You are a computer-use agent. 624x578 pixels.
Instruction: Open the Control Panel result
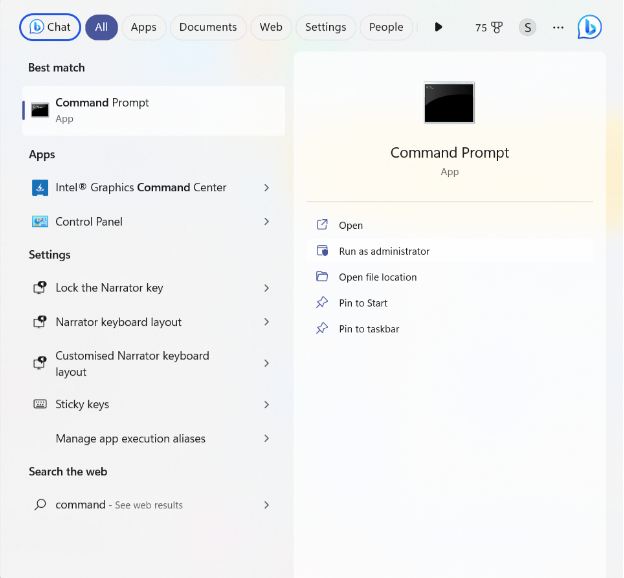click(154, 221)
